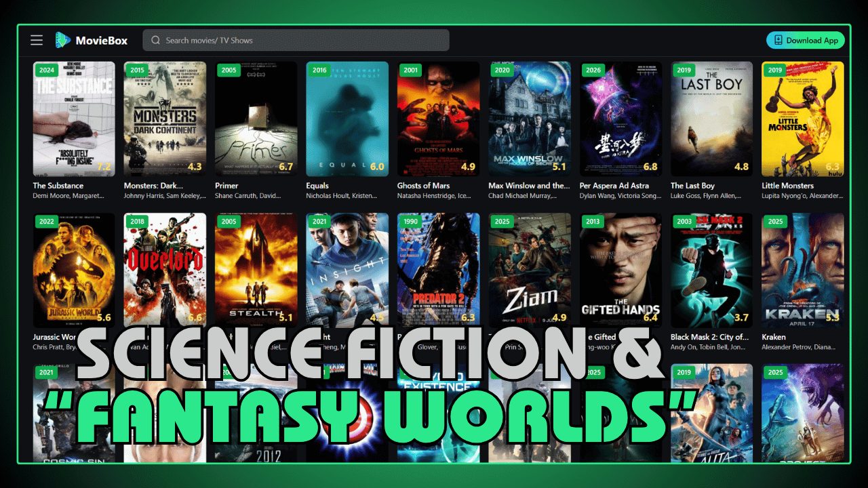Click the 2026 year badge on Per Aspera

pyautogui.click(x=594, y=70)
